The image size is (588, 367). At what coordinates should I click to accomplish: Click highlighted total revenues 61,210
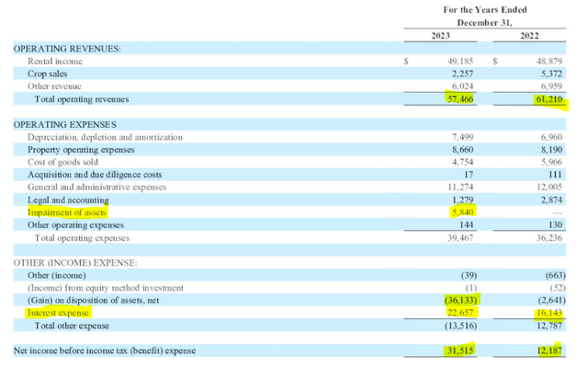549,99
